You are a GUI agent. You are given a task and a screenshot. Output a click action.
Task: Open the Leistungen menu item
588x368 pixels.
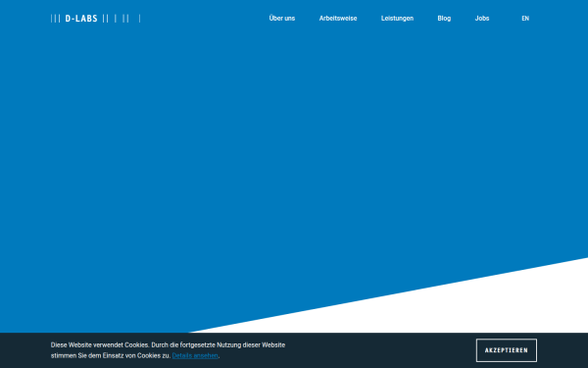click(397, 19)
